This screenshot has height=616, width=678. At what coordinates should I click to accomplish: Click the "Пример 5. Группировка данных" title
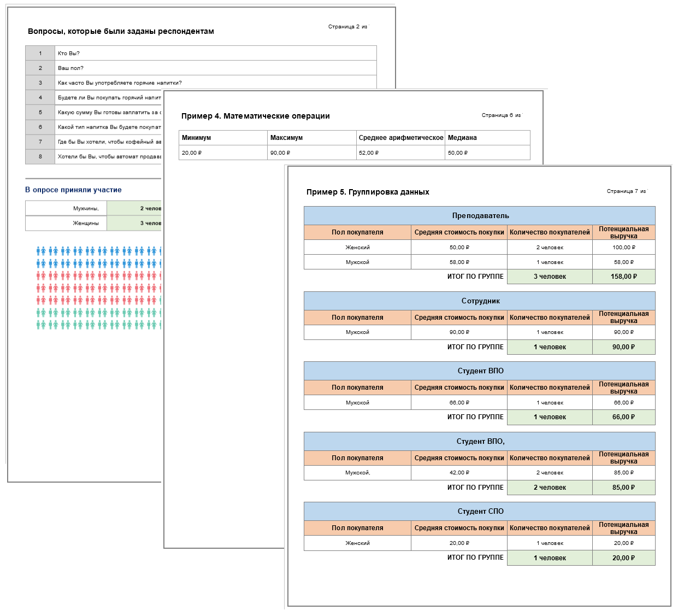pyautogui.click(x=368, y=192)
